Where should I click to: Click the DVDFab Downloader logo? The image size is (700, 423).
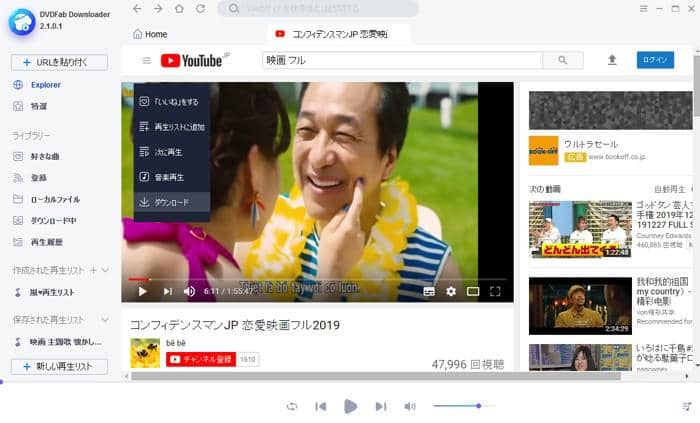[21, 22]
